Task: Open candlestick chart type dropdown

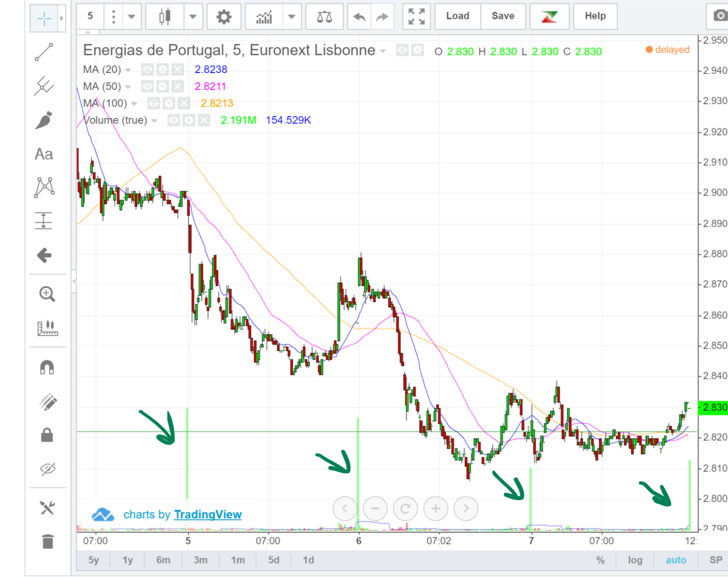Action: point(193,17)
